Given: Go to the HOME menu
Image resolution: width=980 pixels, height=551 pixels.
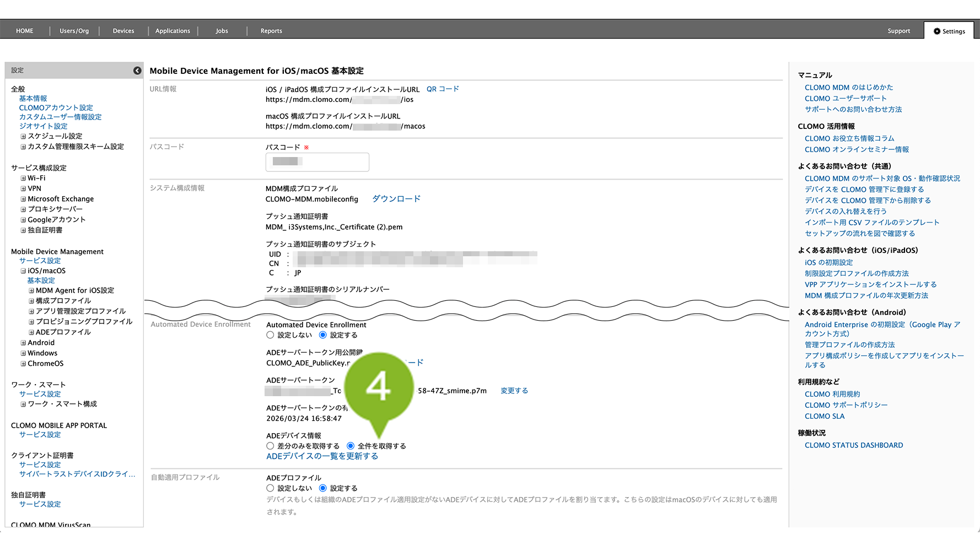Looking at the screenshot, I should 25,31.
